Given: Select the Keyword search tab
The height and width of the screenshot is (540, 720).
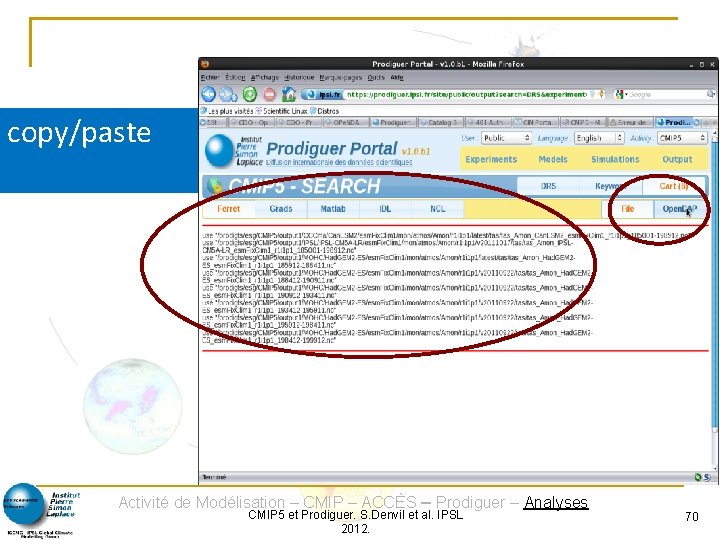Looking at the screenshot, I should 611,186.
